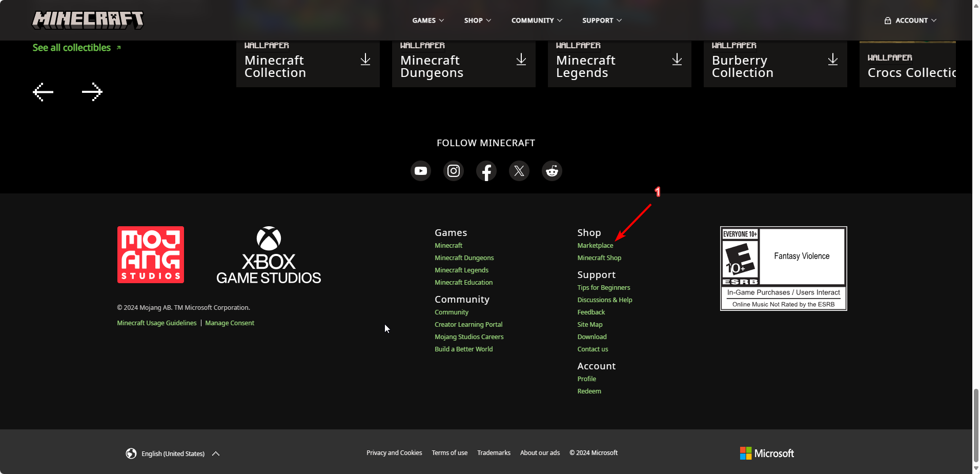This screenshot has width=980, height=474.
Task: Open the Redeem link under Account
Action: [x=589, y=391]
